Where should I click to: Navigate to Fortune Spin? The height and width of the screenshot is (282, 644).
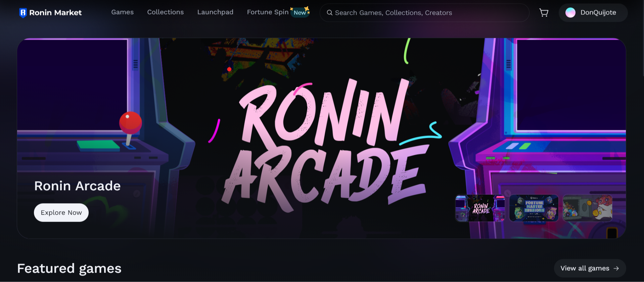click(x=268, y=12)
